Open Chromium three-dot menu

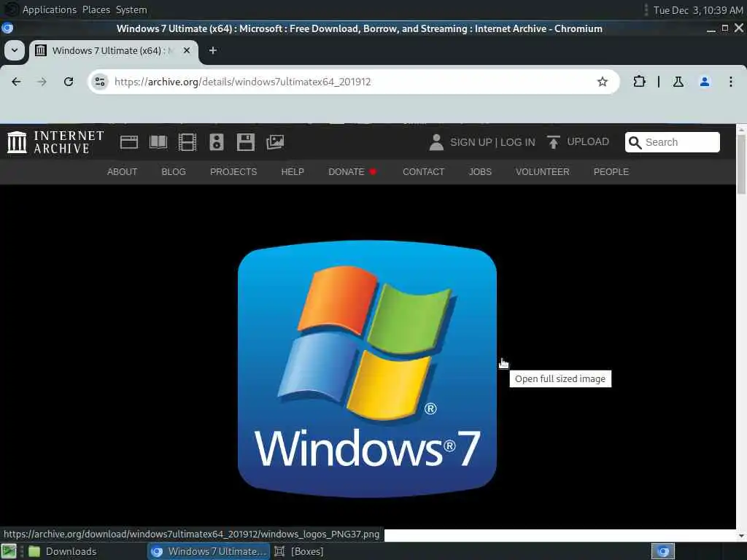click(x=731, y=82)
